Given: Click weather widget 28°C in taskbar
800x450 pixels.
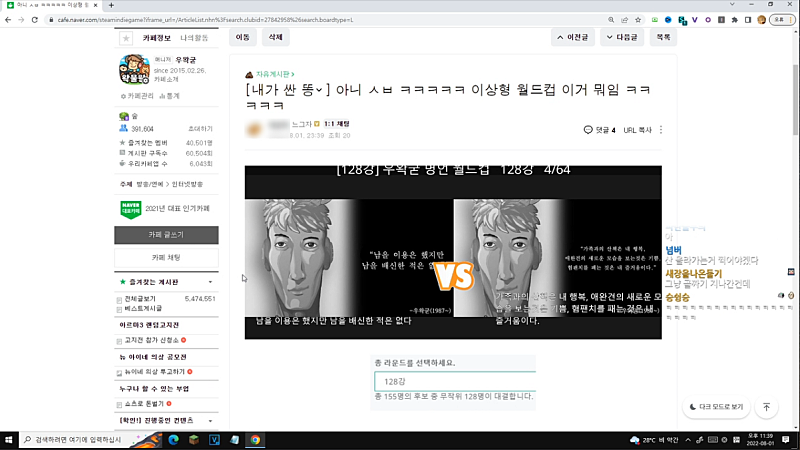Looking at the screenshot, I should pos(655,440).
